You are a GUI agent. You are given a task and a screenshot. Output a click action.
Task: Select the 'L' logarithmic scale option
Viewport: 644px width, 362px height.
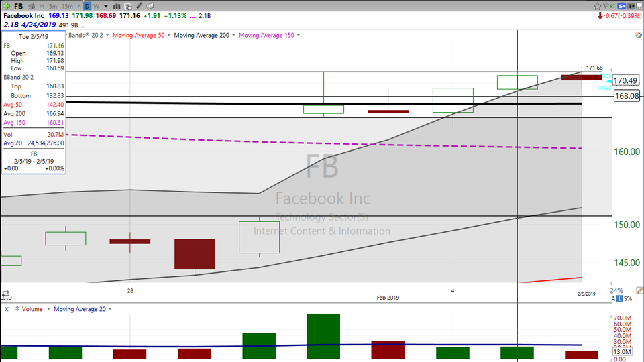pyautogui.click(x=619, y=299)
